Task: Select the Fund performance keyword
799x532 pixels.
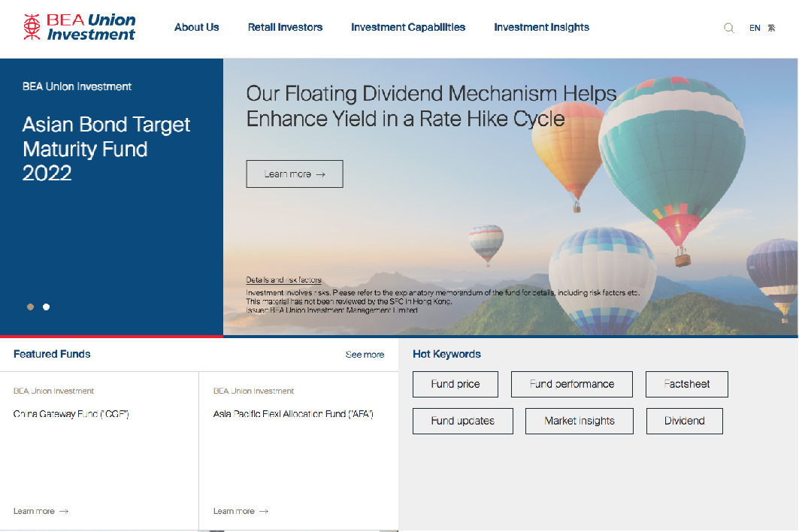Action: point(572,384)
